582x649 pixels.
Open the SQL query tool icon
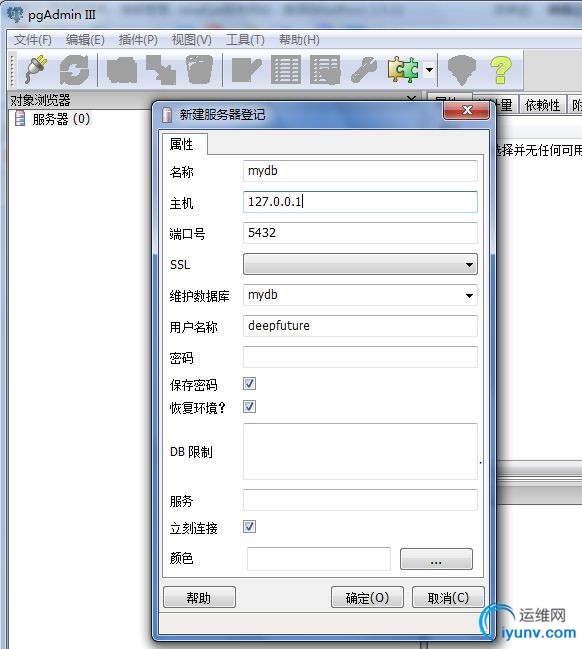click(247, 70)
